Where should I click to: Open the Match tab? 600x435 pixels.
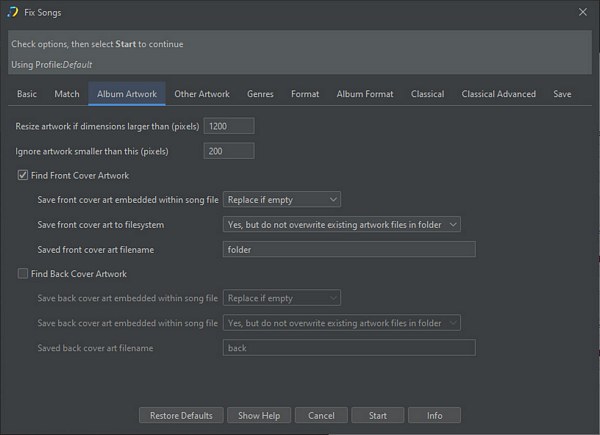point(67,94)
